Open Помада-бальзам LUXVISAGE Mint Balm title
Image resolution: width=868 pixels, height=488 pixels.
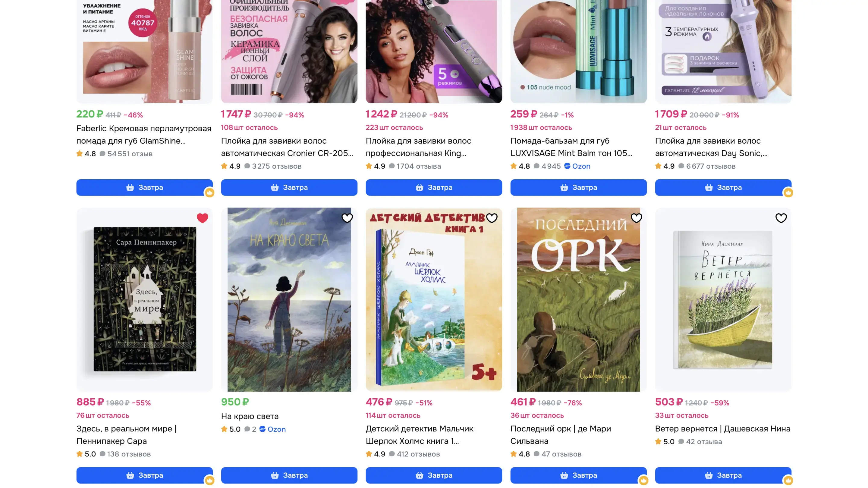tap(571, 147)
